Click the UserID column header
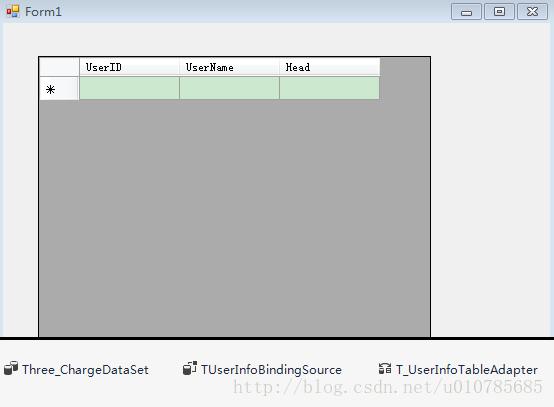Image resolution: width=554 pixels, height=407 pixels. tap(129, 67)
